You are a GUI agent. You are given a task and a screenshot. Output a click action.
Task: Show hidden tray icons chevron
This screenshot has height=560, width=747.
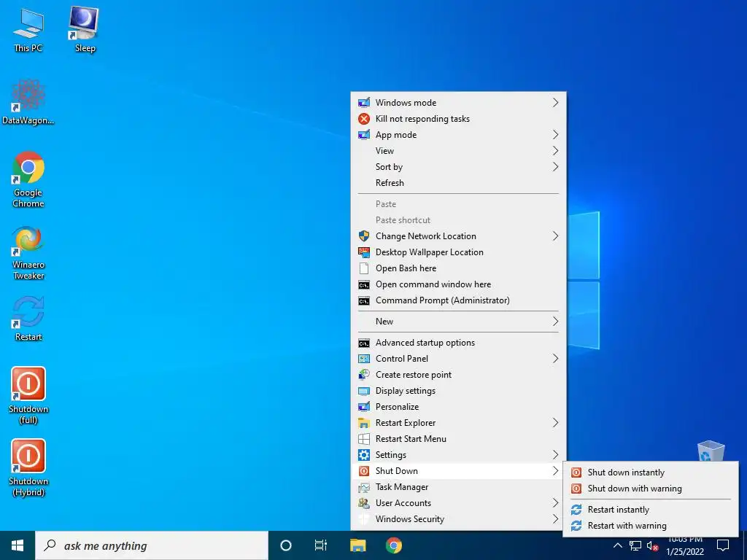(x=617, y=545)
